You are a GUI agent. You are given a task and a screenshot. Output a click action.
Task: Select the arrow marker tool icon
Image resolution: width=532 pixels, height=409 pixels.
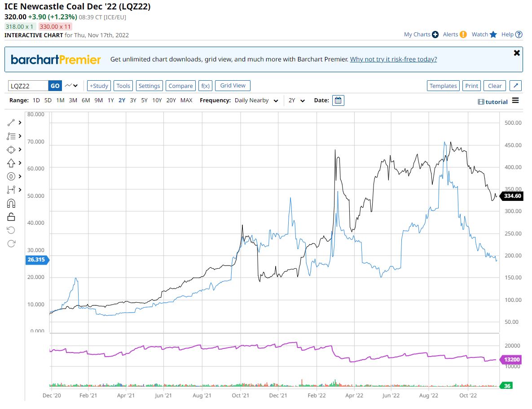[12, 163]
